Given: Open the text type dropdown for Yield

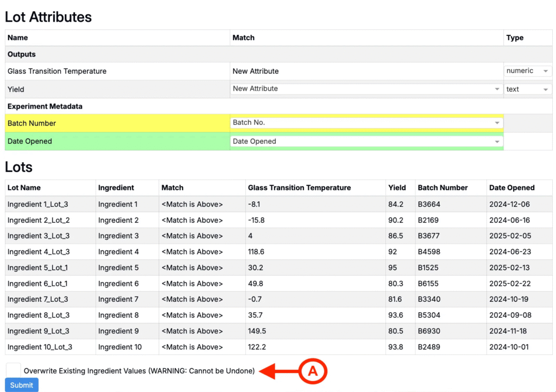Looking at the screenshot, I should (526, 88).
